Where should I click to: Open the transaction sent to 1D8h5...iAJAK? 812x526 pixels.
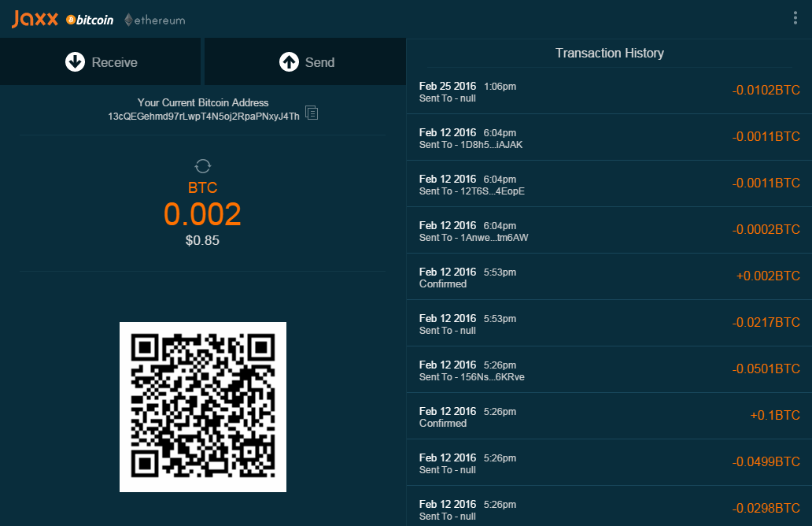609,138
